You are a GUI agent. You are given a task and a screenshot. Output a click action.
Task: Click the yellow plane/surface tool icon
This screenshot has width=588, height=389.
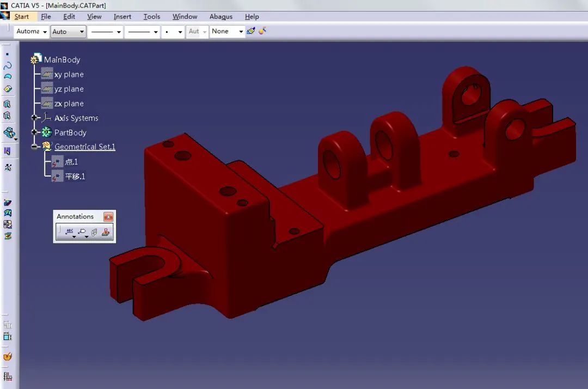pos(8,89)
